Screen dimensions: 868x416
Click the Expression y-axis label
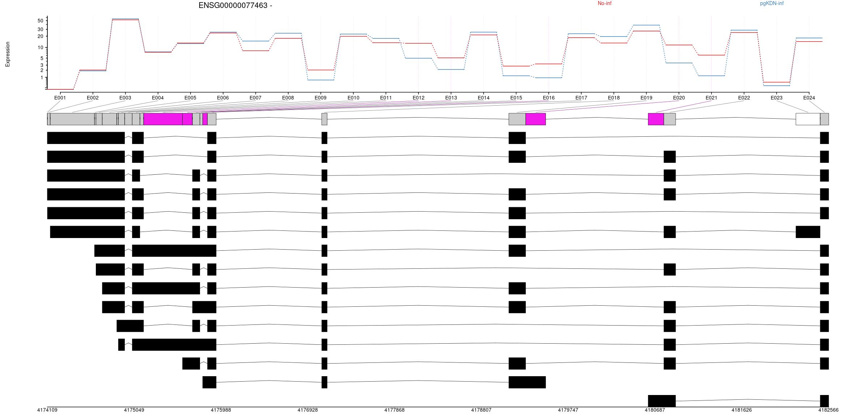[8, 54]
